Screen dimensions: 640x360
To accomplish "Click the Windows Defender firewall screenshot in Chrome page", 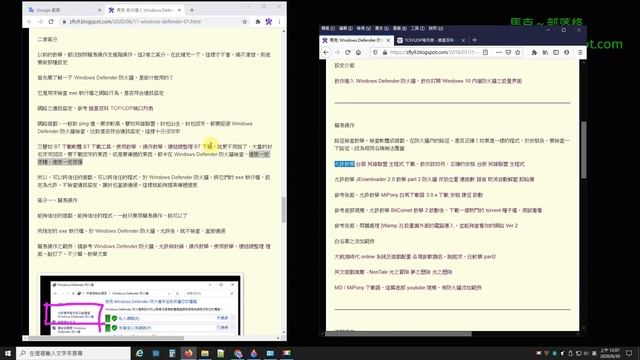I will coord(140,304).
